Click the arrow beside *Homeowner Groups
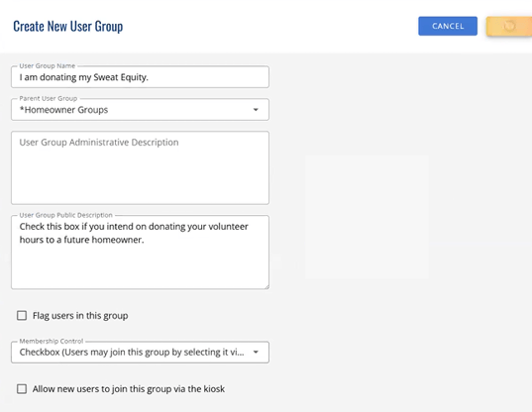This screenshot has height=412, width=532. click(256, 110)
